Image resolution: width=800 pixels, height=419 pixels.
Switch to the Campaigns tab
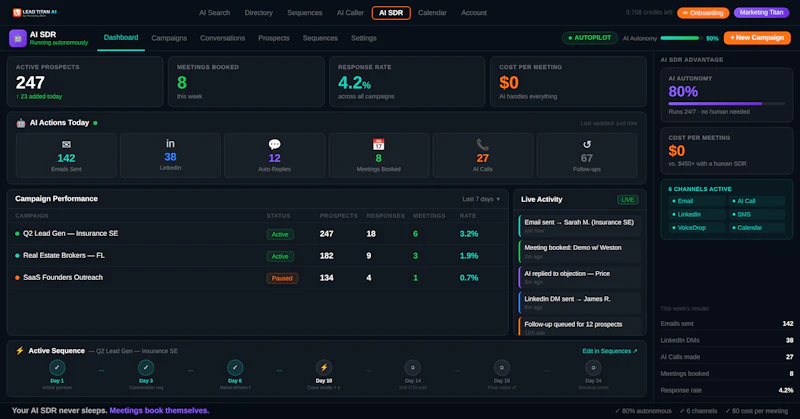[x=169, y=38]
